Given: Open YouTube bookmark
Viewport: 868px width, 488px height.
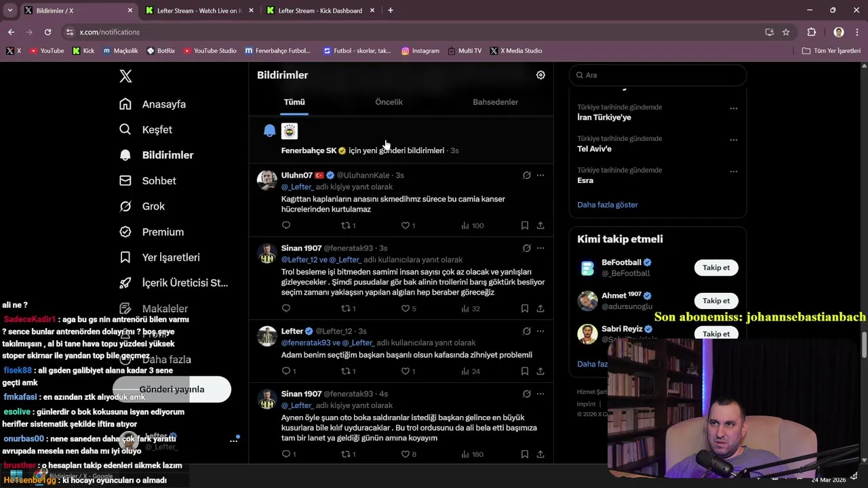Looking at the screenshot, I should [x=47, y=51].
